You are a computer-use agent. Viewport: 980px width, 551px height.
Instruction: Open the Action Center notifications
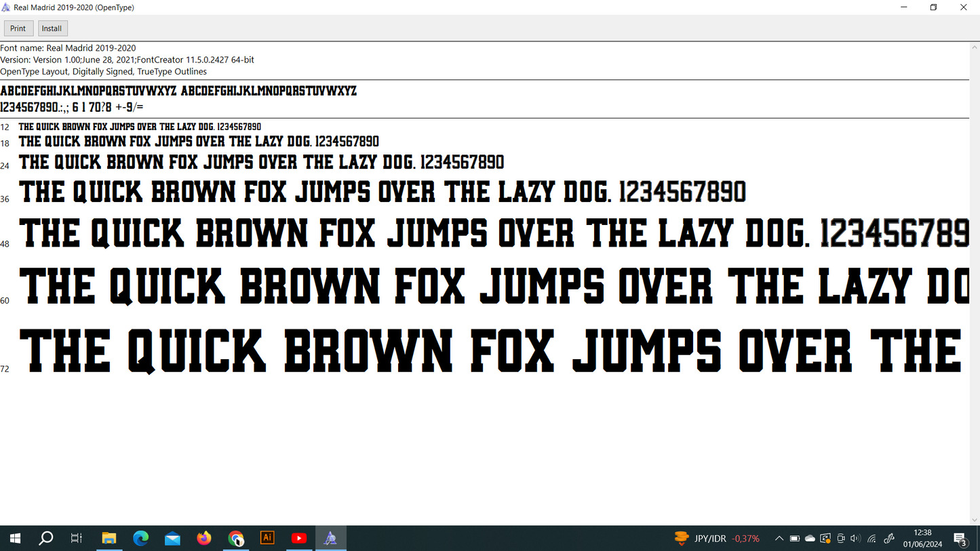pyautogui.click(x=961, y=539)
